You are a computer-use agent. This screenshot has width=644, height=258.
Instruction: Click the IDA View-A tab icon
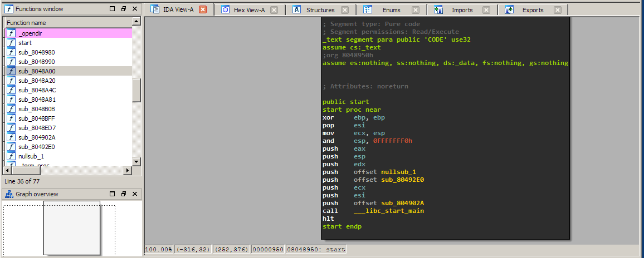click(154, 9)
